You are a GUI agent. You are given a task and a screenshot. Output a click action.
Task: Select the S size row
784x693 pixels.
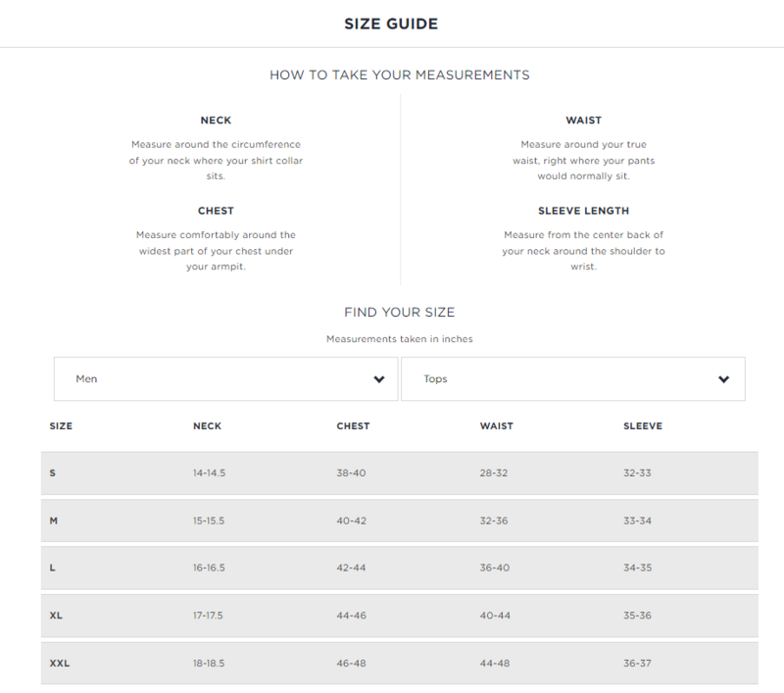[400, 473]
